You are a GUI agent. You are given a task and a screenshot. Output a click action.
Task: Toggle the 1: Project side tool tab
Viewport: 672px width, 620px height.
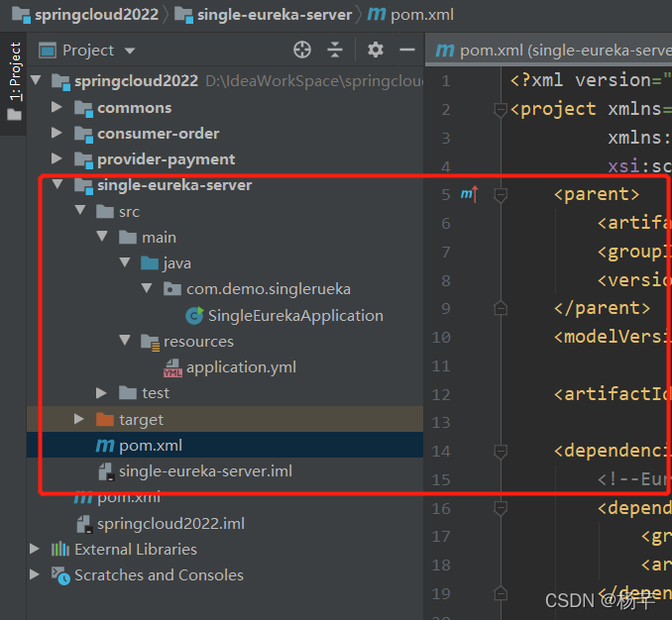point(15,71)
